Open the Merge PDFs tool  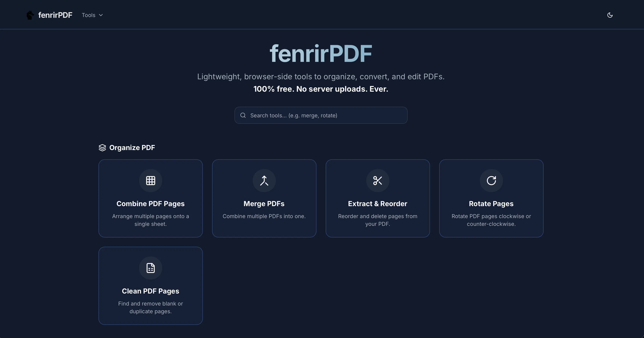tap(264, 198)
